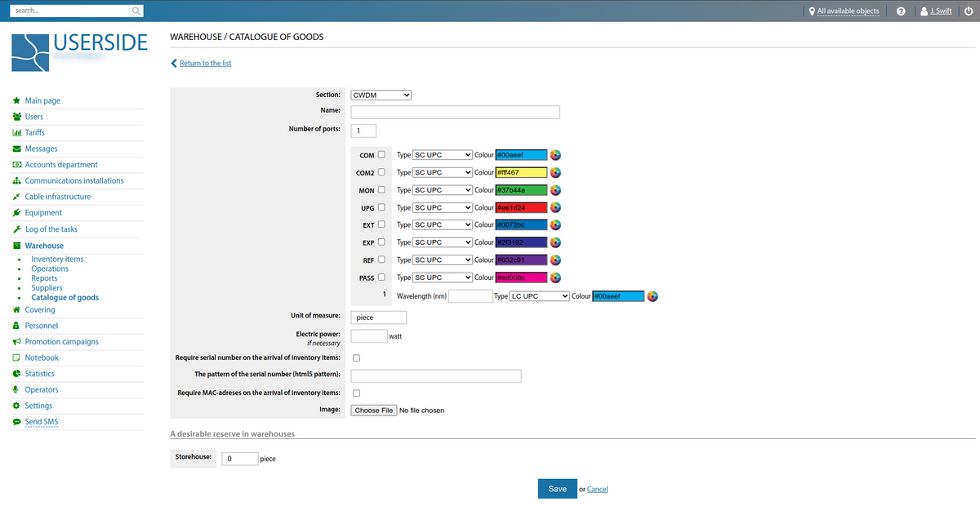The image size is (980, 506).
Task: Check Require serial number on arrival
Action: pos(356,358)
